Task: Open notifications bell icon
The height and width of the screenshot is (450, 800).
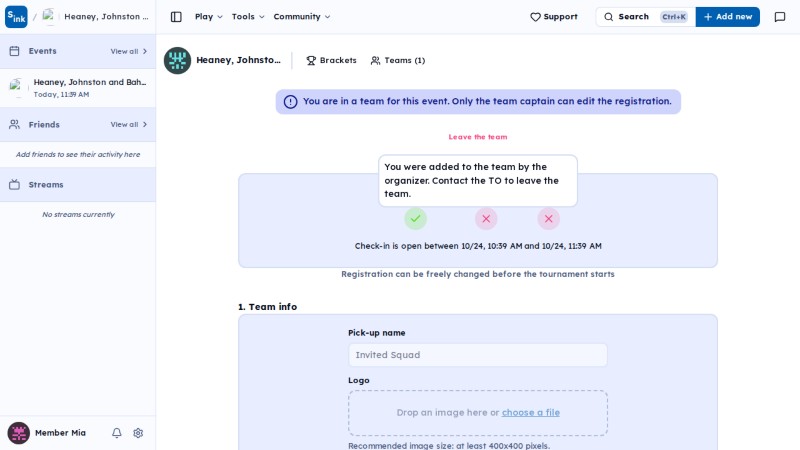Action: tap(117, 433)
